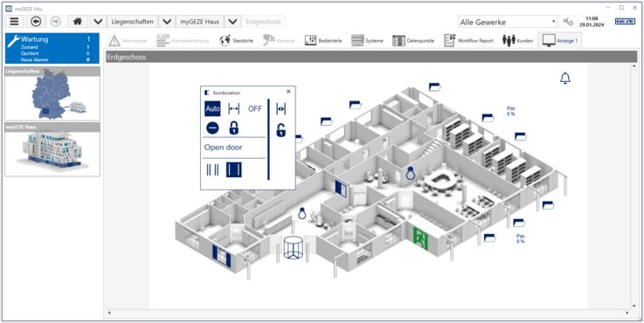Image resolution: width=644 pixels, height=323 pixels.
Task: Switch door mode to OFF
Action: [x=254, y=109]
